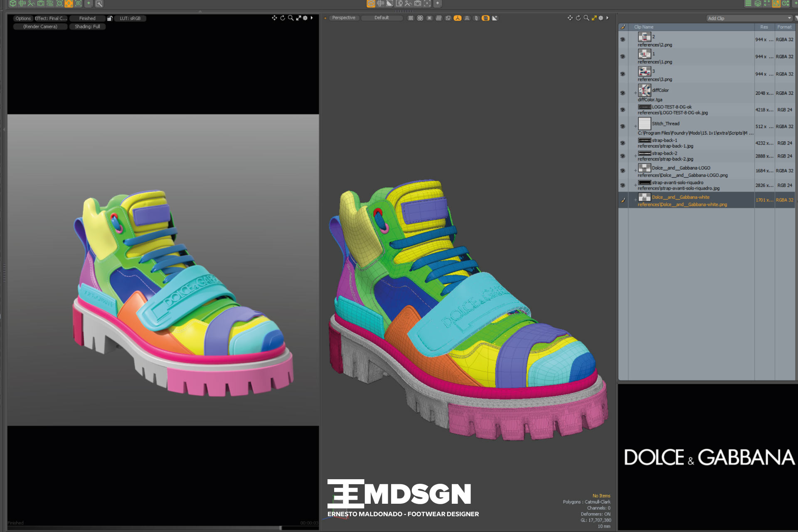Click the arrow expand button in the render viewport header
The width and height of the screenshot is (798, 532).
click(312, 18)
